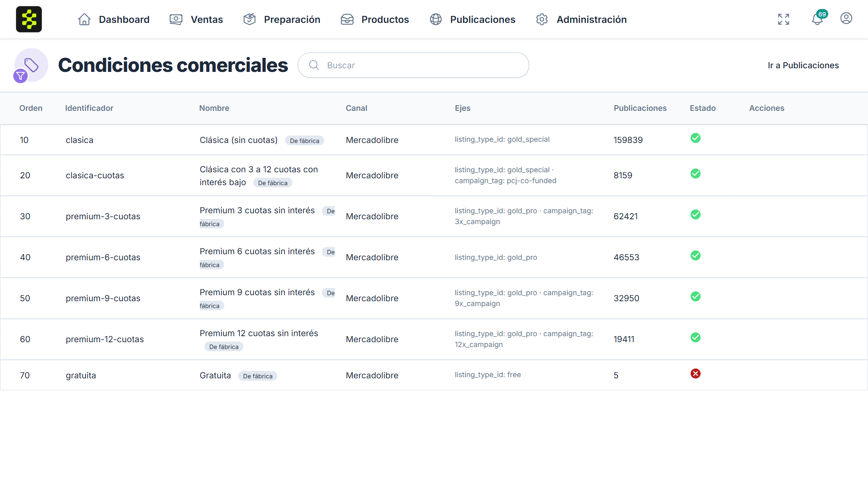Screen dimensions: 868x494
Task: Sort by the Orden column header
Action: click(31, 108)
